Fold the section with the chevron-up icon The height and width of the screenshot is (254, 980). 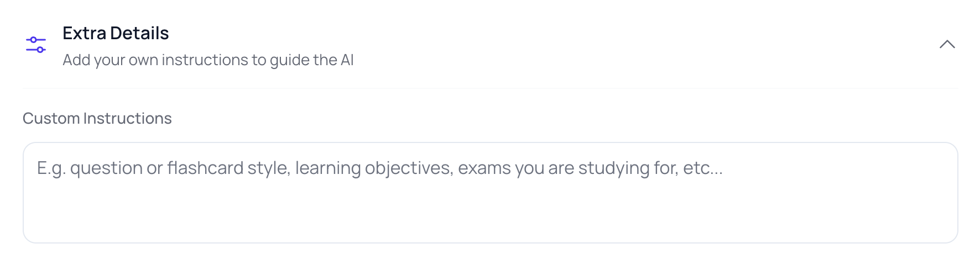coord(947,44)
